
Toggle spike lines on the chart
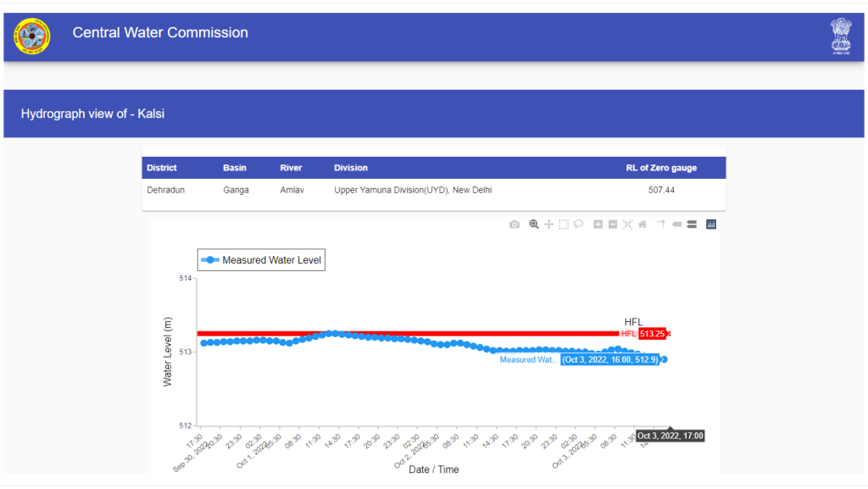tap(659, 225)
